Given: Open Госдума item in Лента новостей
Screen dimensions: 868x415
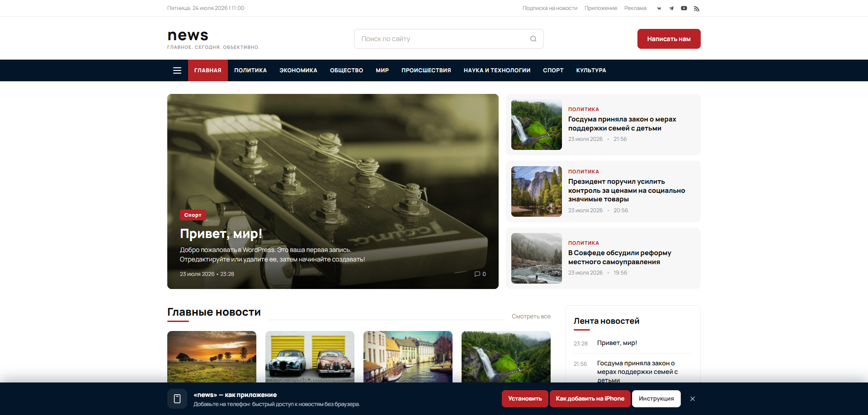Looking at the screenshot, I should point(637,371).
